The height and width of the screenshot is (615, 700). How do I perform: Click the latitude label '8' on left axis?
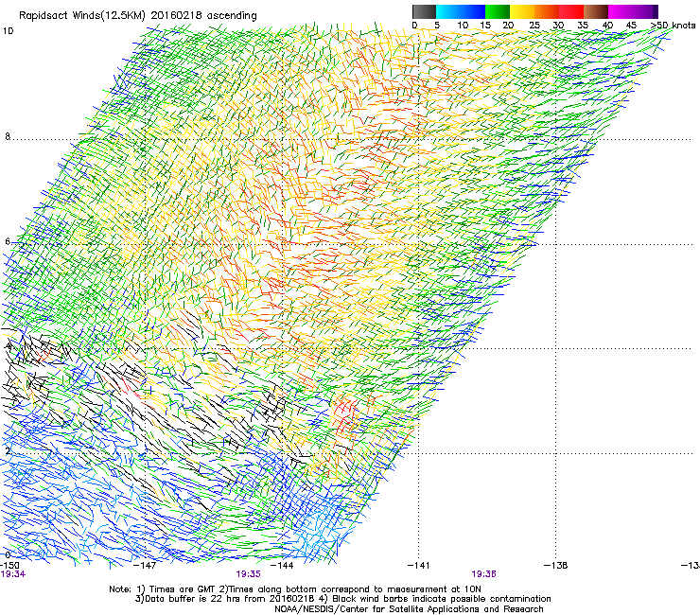(8, 136)
